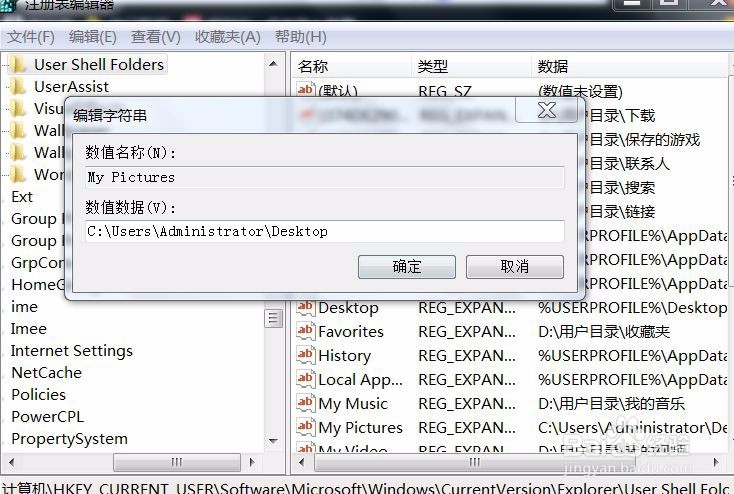Click the 数据 column header
Screen dimensions: 734x494
[x=552, y=66]
